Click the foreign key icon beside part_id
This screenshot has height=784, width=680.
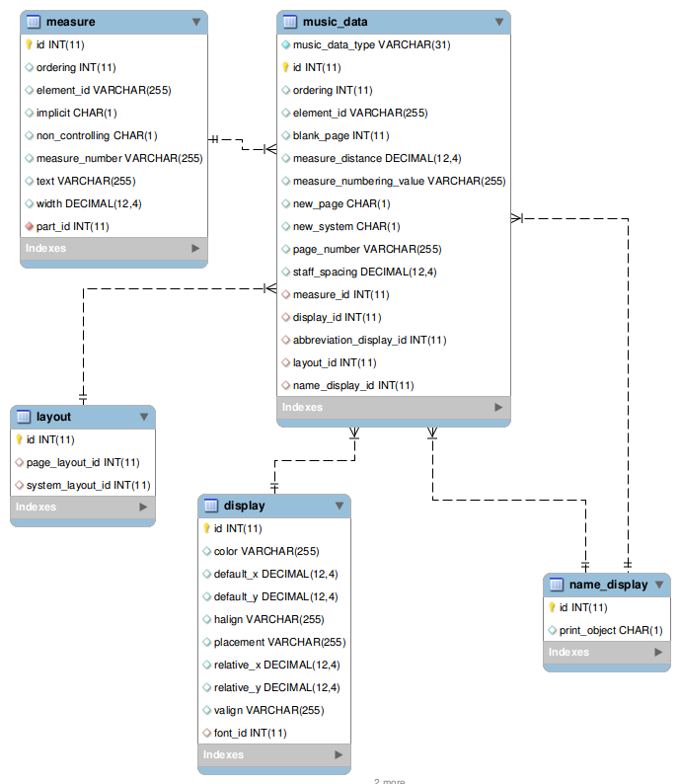coord(29,226)
